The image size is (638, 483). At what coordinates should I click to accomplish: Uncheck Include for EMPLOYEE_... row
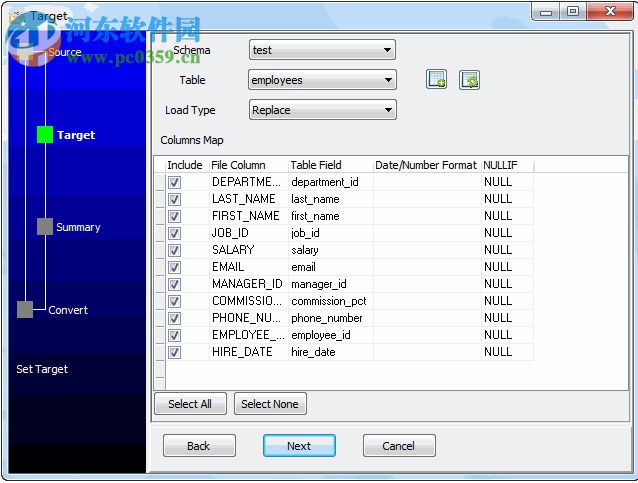point(175,335)
